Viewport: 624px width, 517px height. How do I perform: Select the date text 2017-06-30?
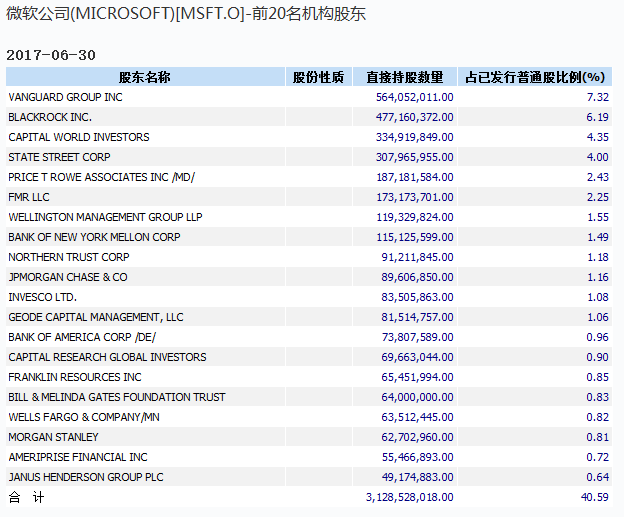click(51, 55)
